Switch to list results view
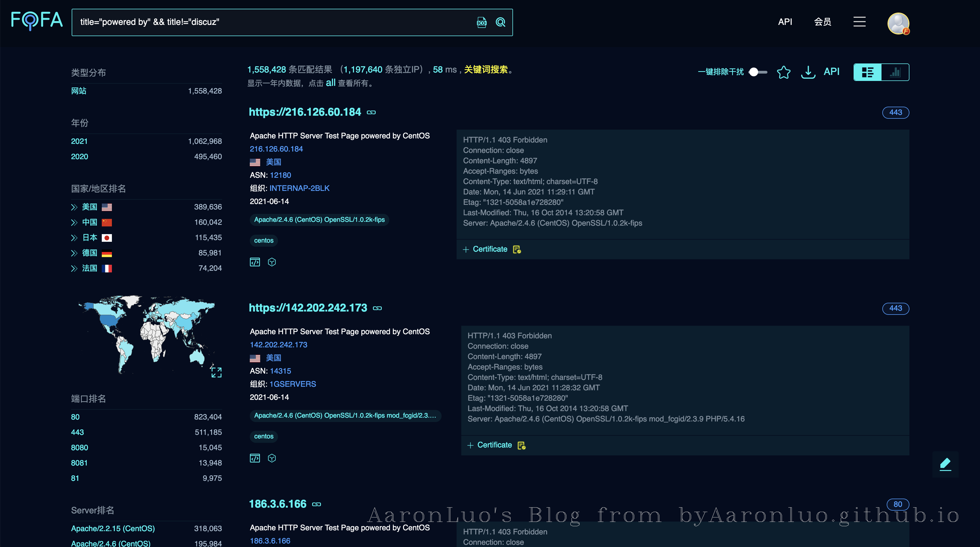 867,72
